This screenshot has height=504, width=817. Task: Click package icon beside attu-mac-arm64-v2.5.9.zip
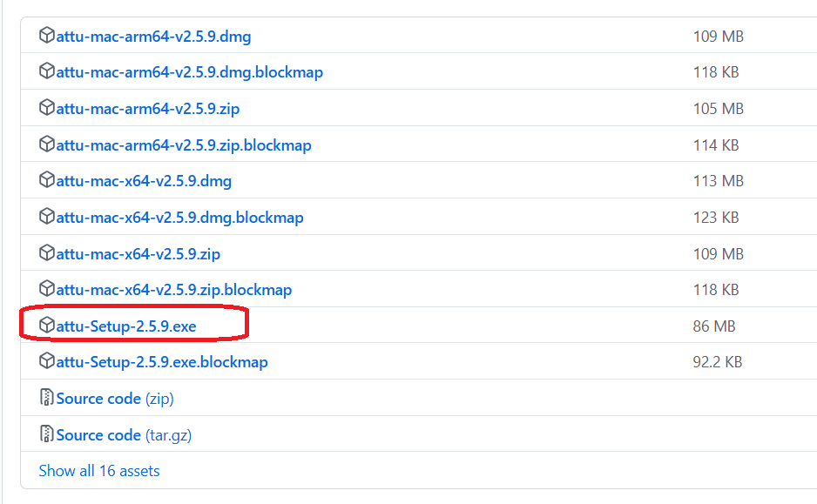click(x=47, y=109)
